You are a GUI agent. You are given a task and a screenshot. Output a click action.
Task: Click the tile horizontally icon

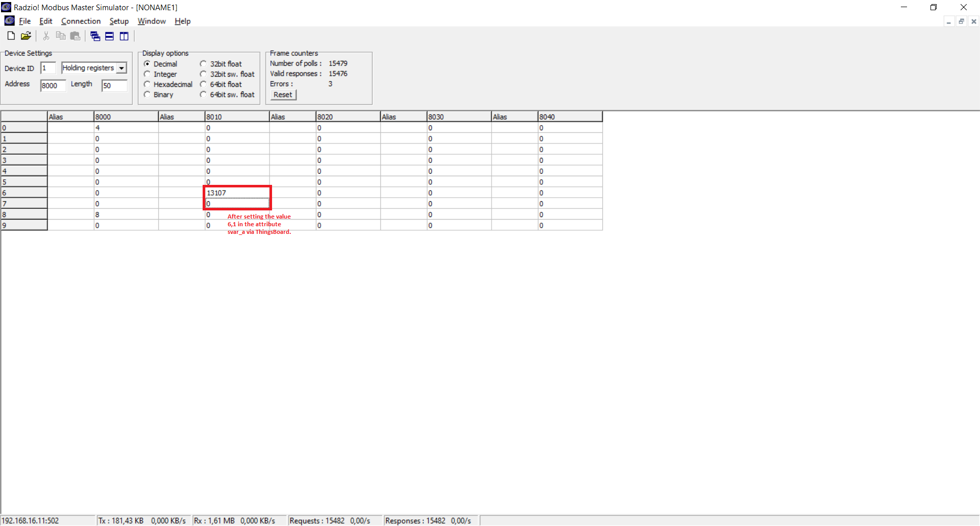point(109,36)
